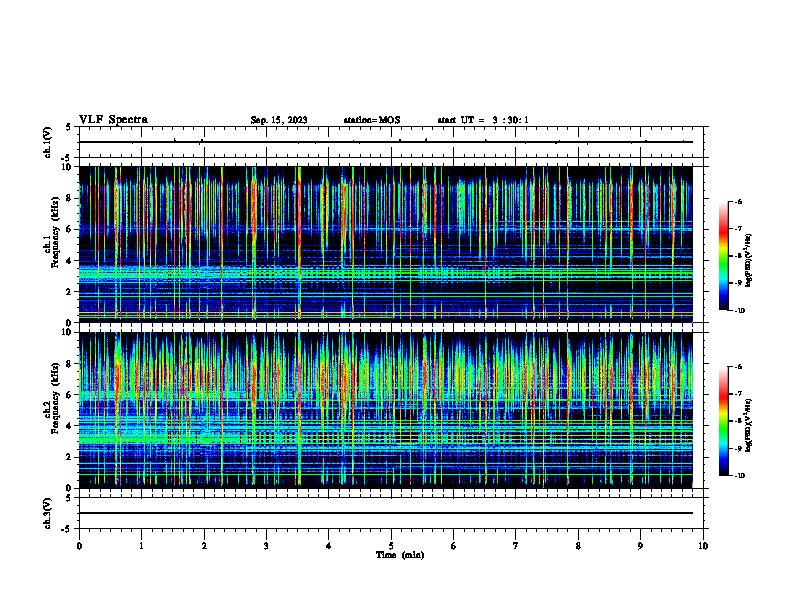
Task: Click the "-8" label on ch.2 color scale
Action: [x=737, y=421]
